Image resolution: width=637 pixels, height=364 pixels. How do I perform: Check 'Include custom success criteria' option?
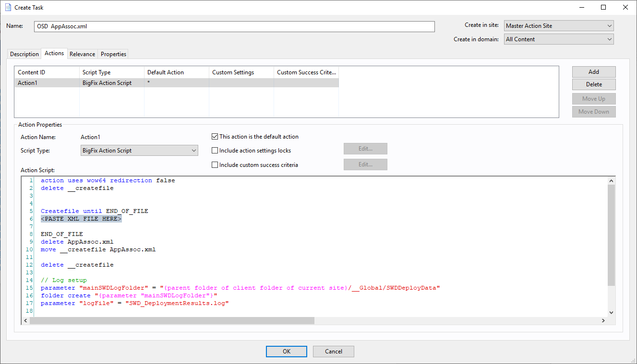[215, 165]
